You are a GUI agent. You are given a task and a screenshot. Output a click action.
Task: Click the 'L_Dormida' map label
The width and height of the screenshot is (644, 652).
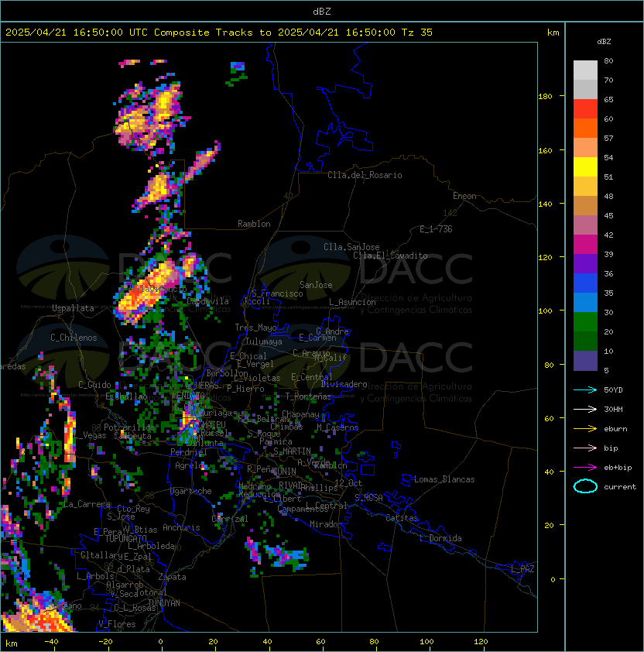tap(440, 538)
